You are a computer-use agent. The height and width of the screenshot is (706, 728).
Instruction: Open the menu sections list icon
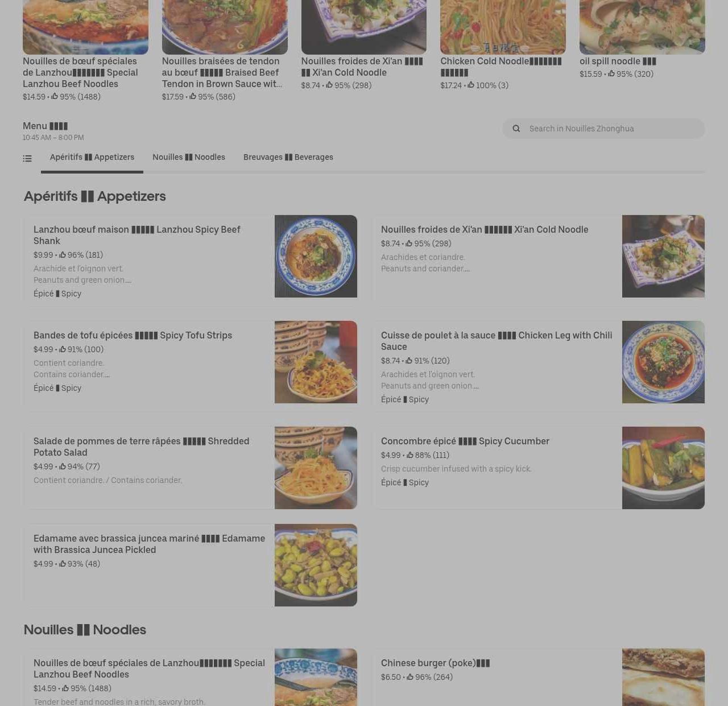click(27, 159)
